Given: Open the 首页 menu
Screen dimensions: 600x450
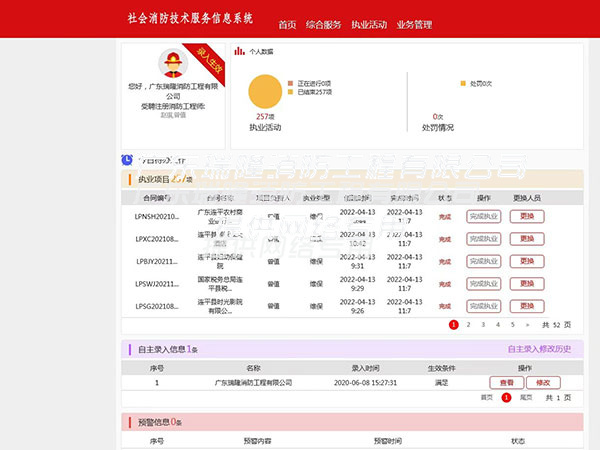Looking at the screenshot, I should pos(287,24).
